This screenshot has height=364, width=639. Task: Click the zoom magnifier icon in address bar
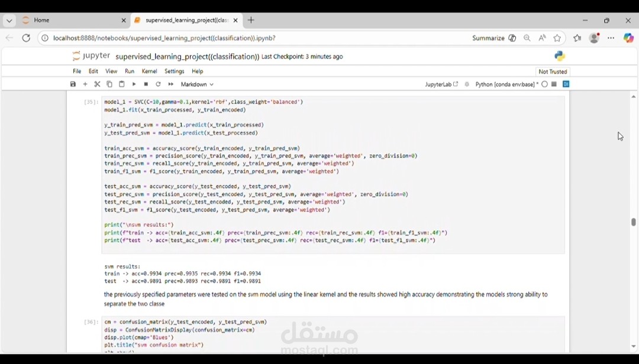click(527, 38)
